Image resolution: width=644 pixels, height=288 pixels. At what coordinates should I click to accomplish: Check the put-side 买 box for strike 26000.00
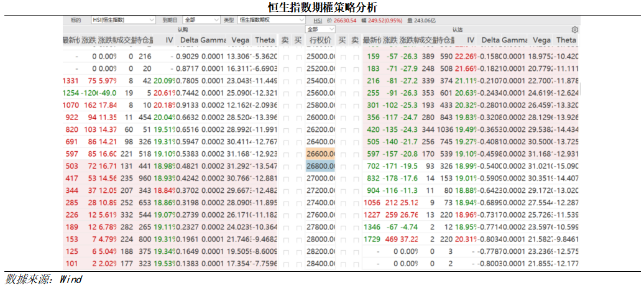click(342, 117)
